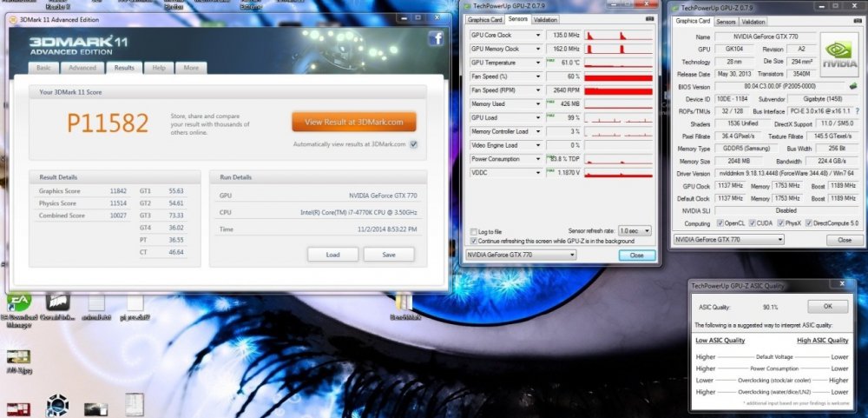
Task: Click the Facebook icon in 3DMark
Action: [435, 37]
